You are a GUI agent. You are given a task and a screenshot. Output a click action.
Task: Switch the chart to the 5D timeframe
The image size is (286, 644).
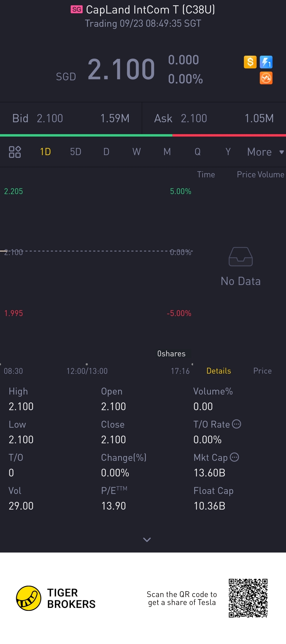[x=75, y=152]
